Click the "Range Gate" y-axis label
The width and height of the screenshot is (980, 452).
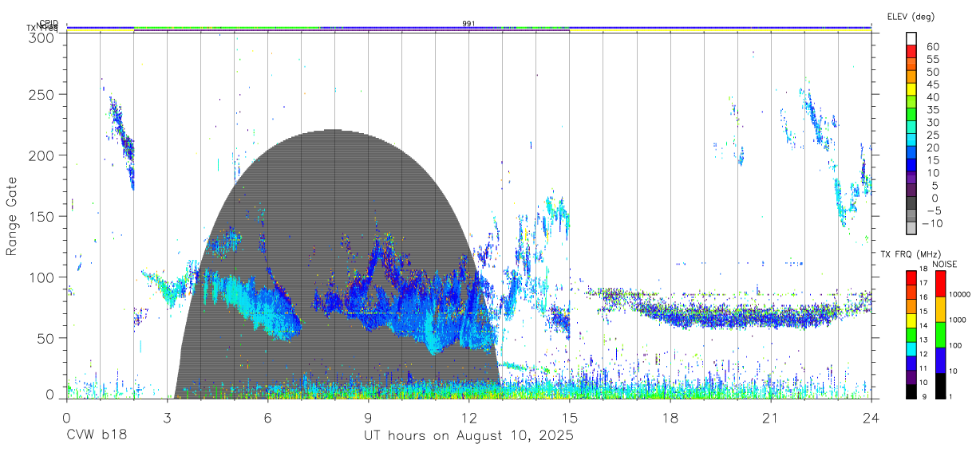click(x=12, y=216)
